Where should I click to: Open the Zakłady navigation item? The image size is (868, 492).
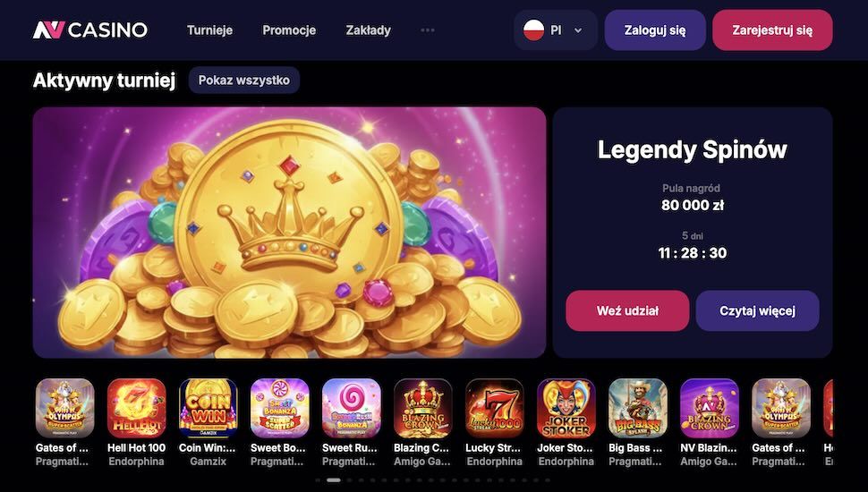368,30
